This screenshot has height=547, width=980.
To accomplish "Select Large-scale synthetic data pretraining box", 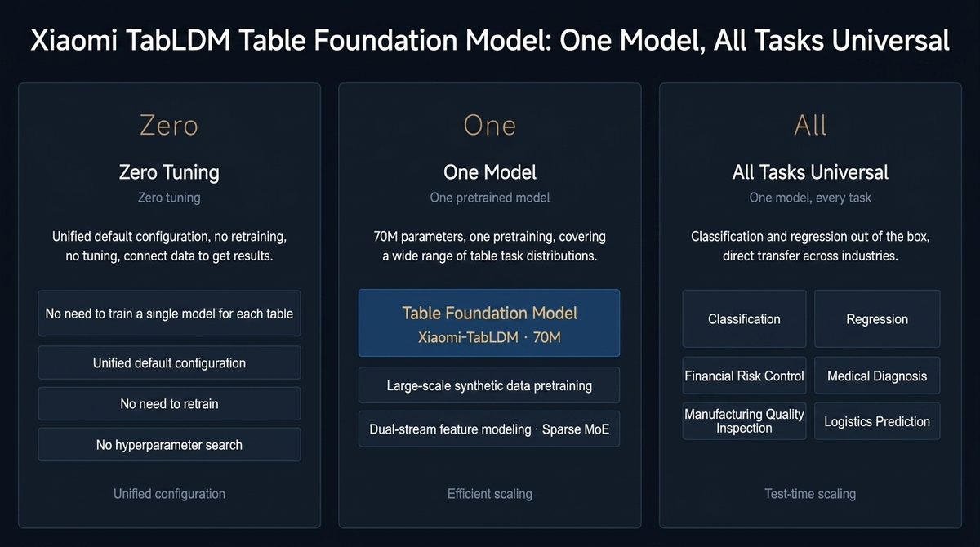I will click(489, 385).
